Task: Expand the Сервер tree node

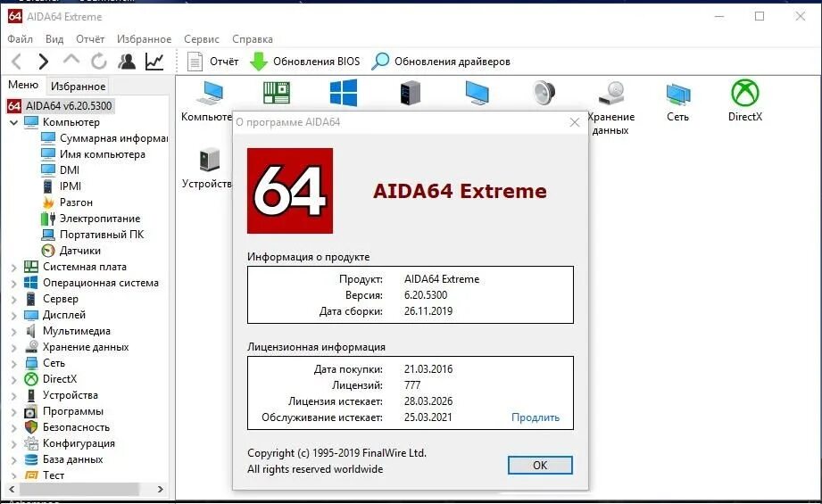Action: 14,300
